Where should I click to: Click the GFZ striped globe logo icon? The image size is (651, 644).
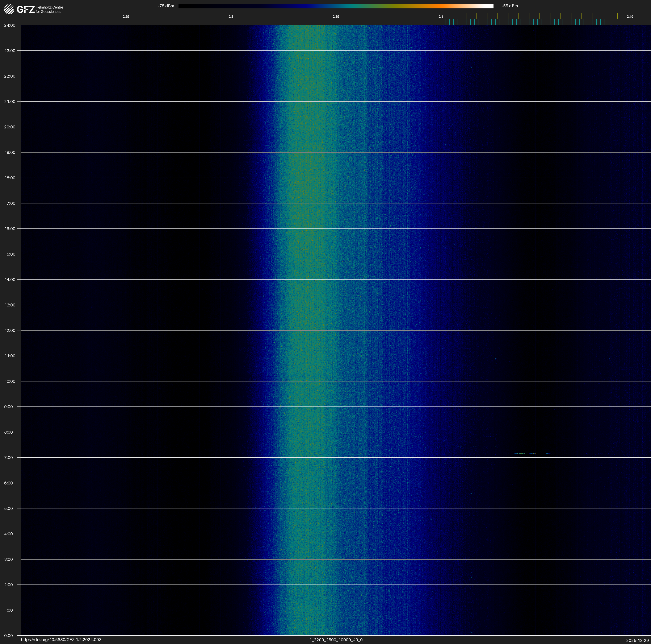pos(9,9)
